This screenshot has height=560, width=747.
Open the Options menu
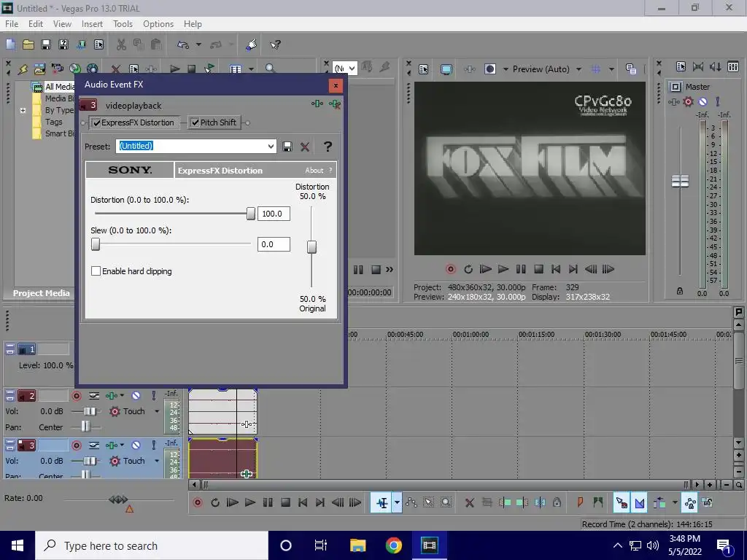tap(158, 24)
